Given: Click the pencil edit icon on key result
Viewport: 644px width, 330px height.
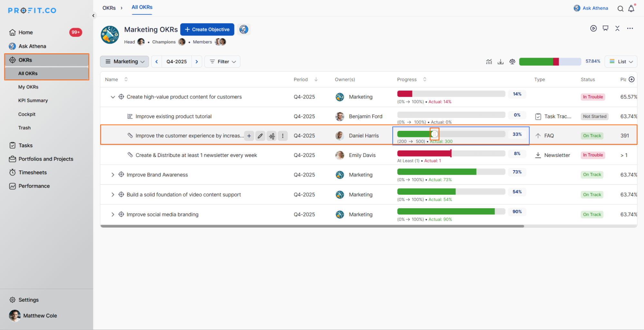Looking at the screenshot, I should point(260,136).
